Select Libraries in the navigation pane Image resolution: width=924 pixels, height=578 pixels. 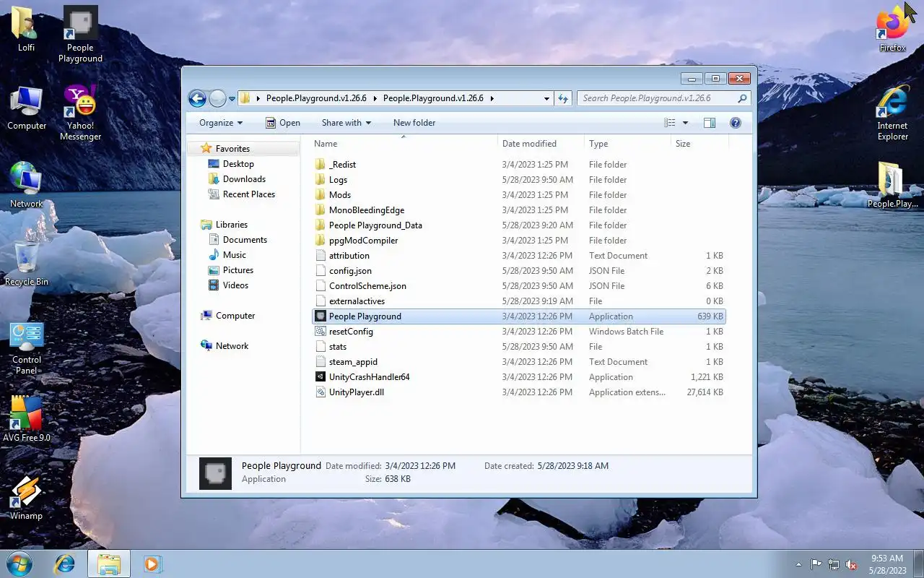tap(231, 225)
